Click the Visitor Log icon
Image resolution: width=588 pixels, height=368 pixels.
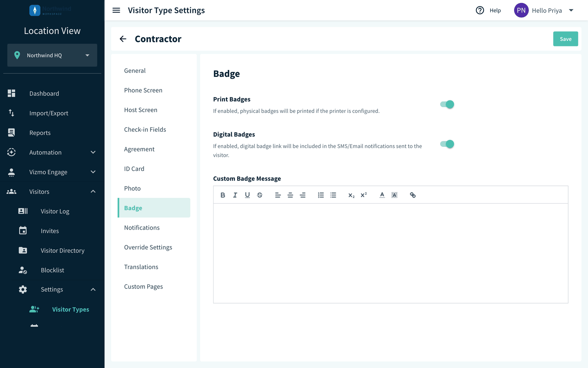click(x=23, y=211)
